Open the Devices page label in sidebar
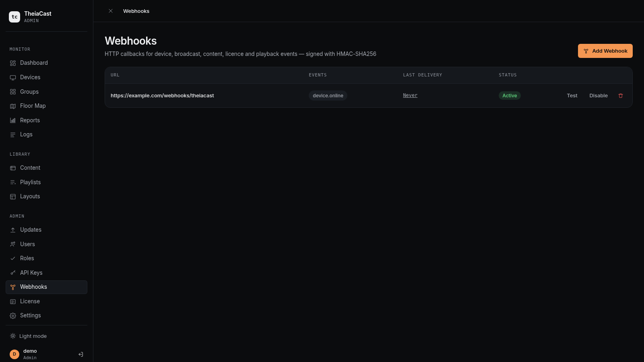The width and height of the screenshot is (644, 362). click(30, 77)
